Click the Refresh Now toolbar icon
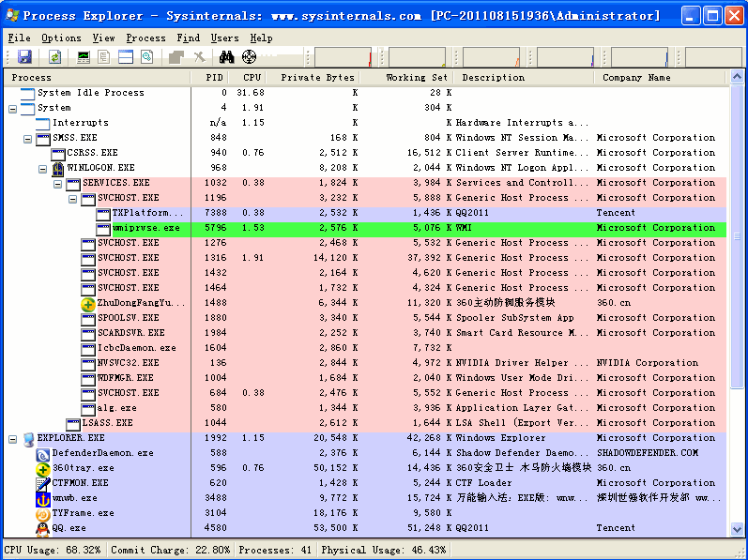 coord(55,57)
